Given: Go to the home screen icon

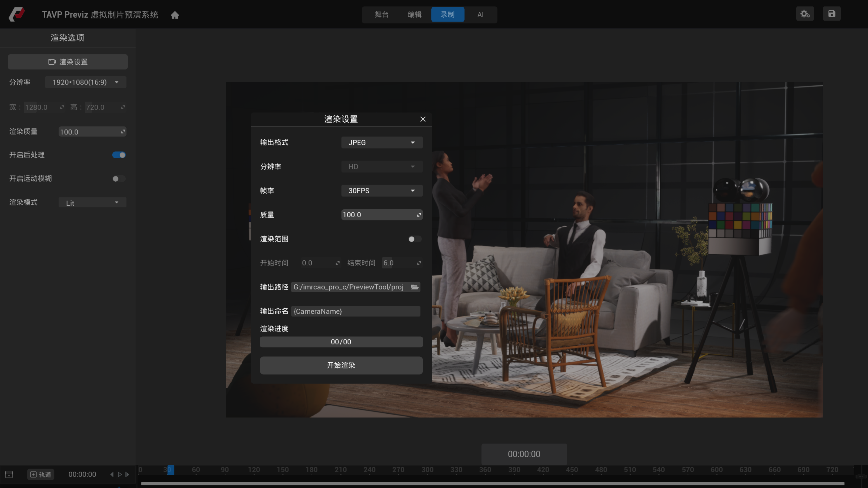Looking at the screenshot, I should pyautogui.click(x=175, y=15).
